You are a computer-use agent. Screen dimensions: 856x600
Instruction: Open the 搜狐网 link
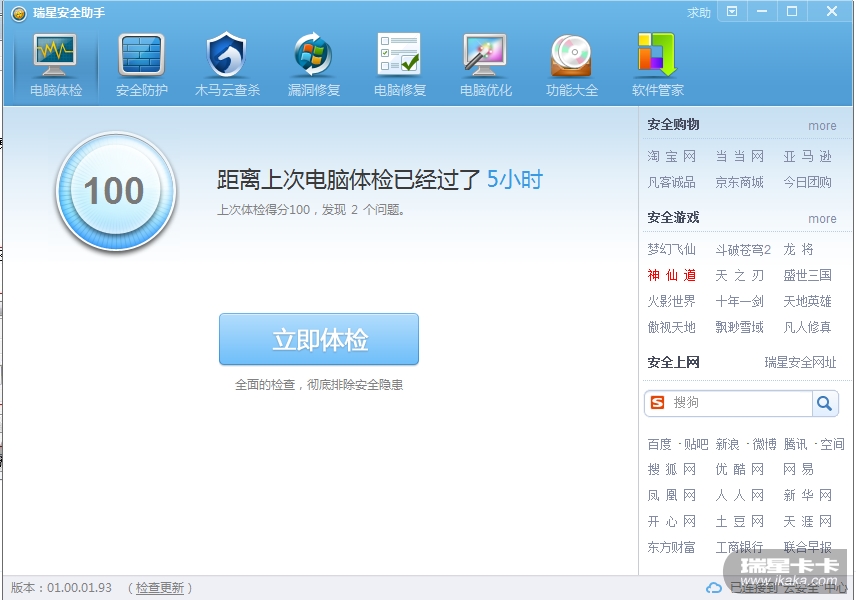click(x=671, y=470)
